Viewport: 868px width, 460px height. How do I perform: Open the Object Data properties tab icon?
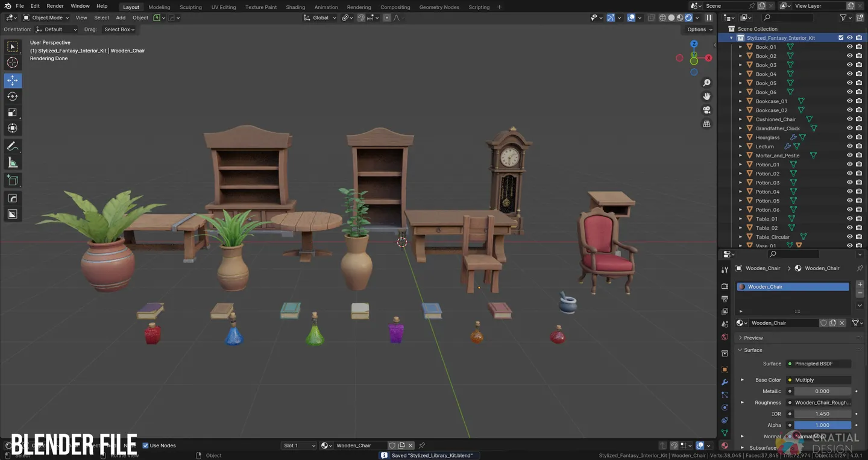[x=725, y=433]
